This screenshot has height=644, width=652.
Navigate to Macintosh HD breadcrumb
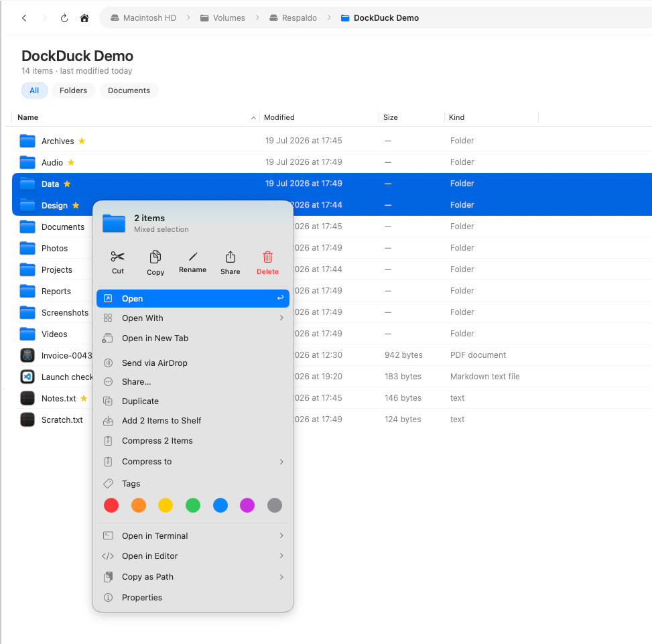[x=143, y=18]
